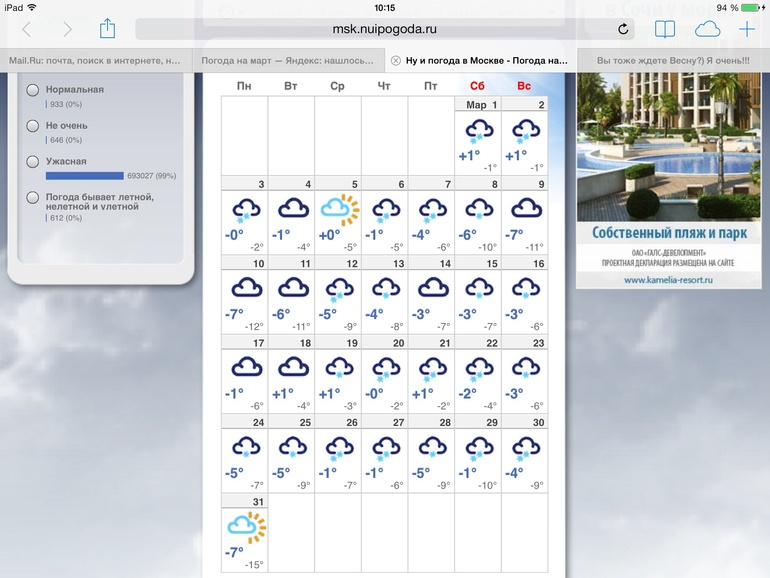Tap the snow cloud icon for March 12
Image resolution: width=770 pixels, height=578 pixels.
click(339, 290)
